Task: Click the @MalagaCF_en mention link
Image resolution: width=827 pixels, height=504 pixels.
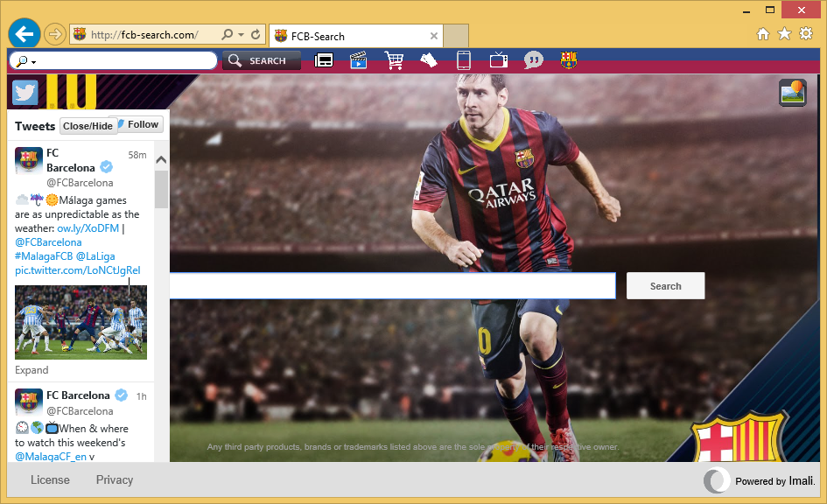Action: pyautogui.click(x=51, y=457)
